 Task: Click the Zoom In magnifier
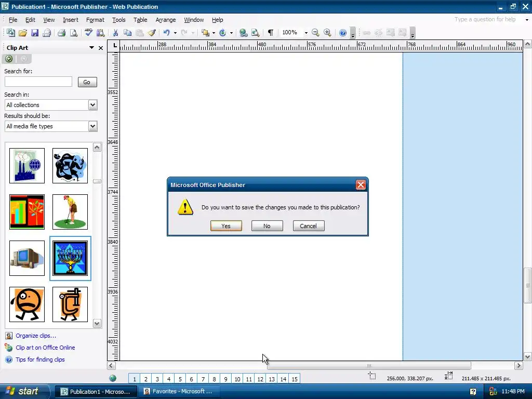tap(327, 33)
